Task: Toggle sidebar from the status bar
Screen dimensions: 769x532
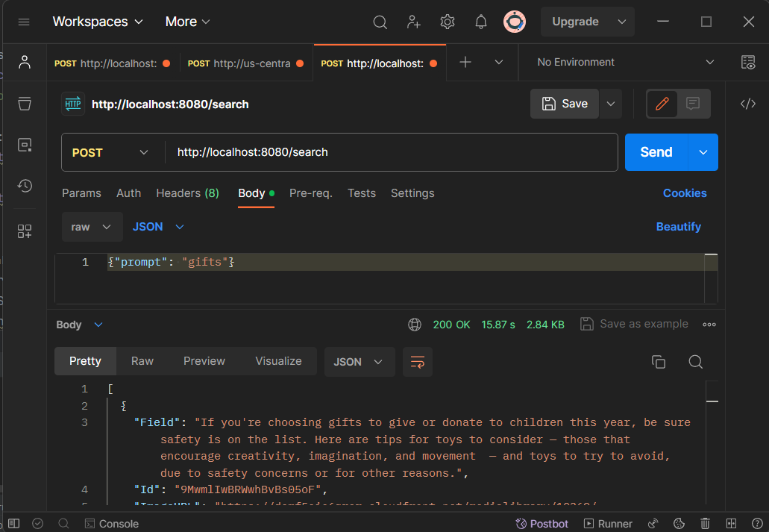Action: pyautogui.click(x=13, y=524)
